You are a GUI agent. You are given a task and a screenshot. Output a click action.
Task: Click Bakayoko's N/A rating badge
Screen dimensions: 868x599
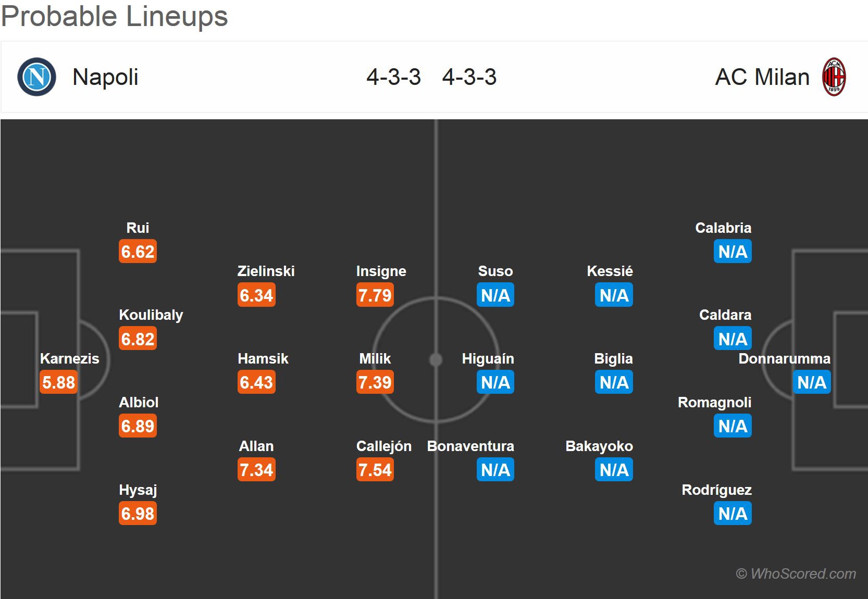click(x=613, y=470)
